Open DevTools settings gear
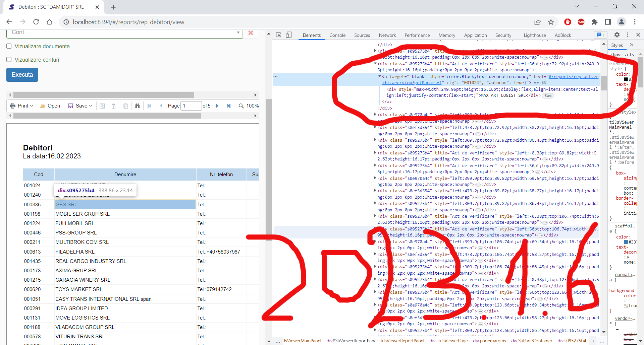The height and width of the screenshot is (345, 644). pos(617,35)
